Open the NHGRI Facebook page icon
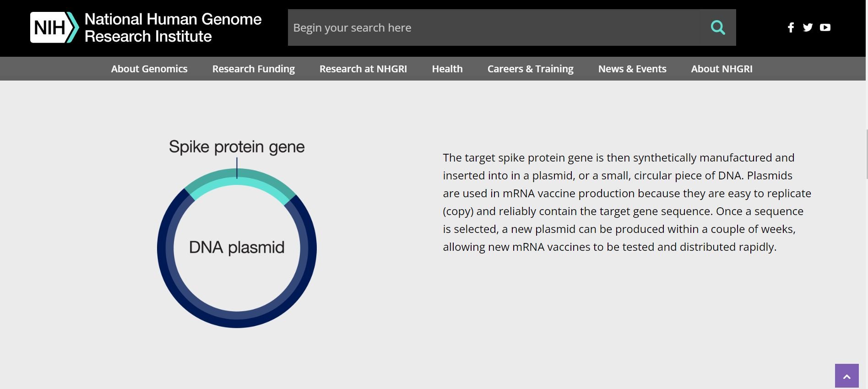Screen dimensions: 868x389 click(791, 27)
